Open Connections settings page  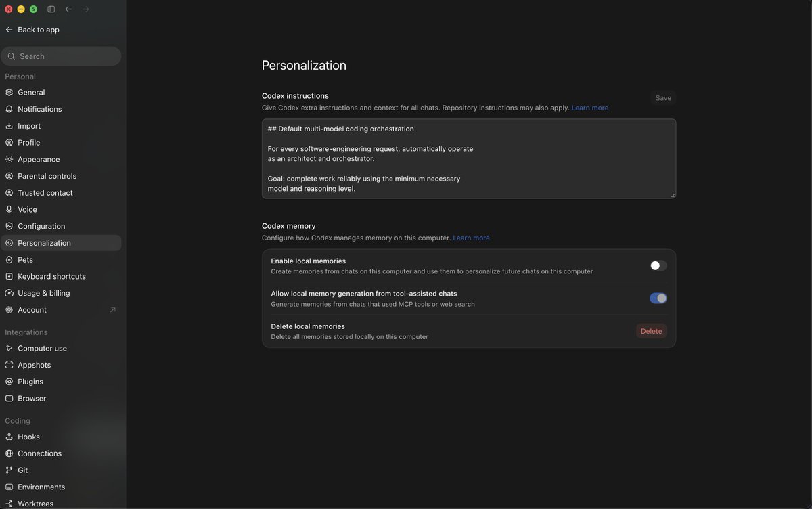[61, 453]
